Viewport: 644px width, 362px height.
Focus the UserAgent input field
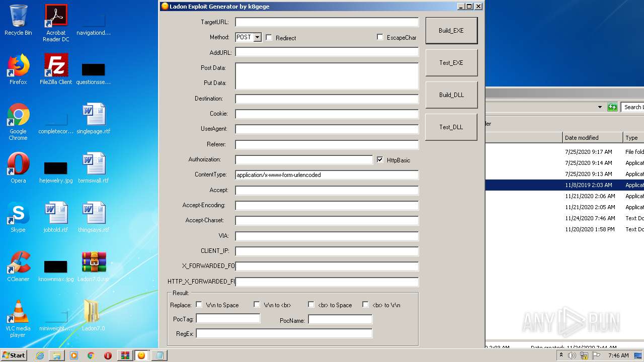click(327, 129)
